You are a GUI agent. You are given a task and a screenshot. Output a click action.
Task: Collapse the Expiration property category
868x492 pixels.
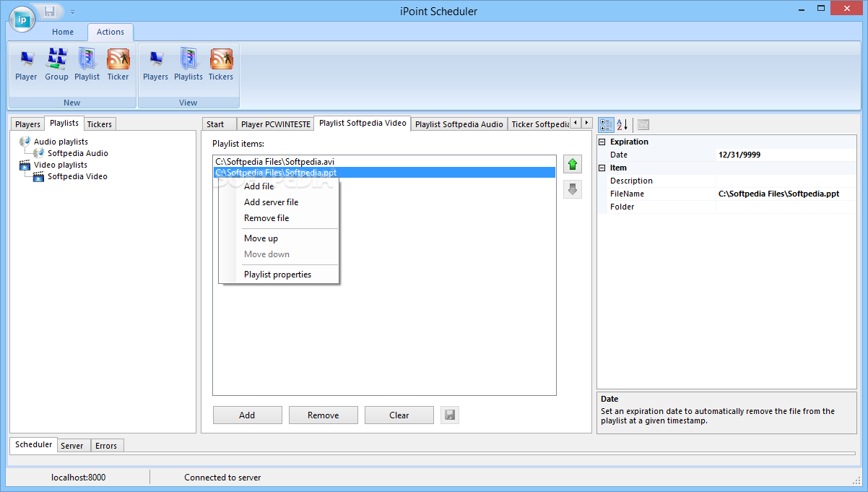click(602, 142)
